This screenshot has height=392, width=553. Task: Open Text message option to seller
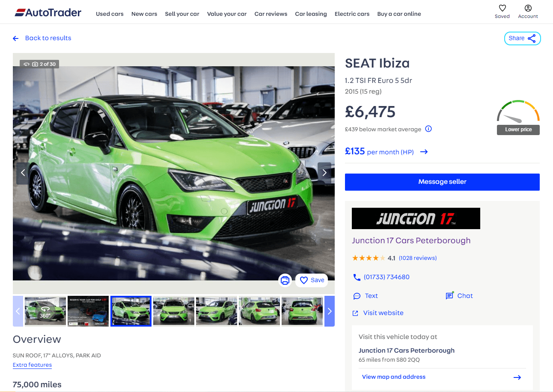371,296
